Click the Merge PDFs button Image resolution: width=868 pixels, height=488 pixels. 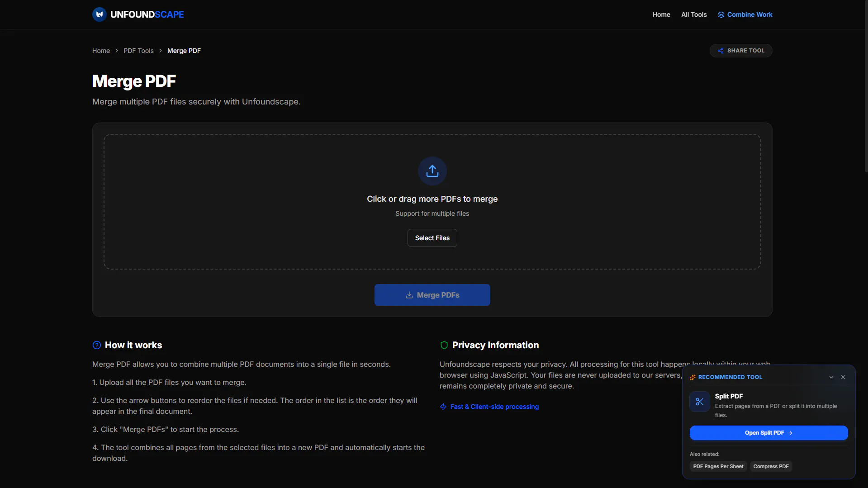tap(432, 295)
